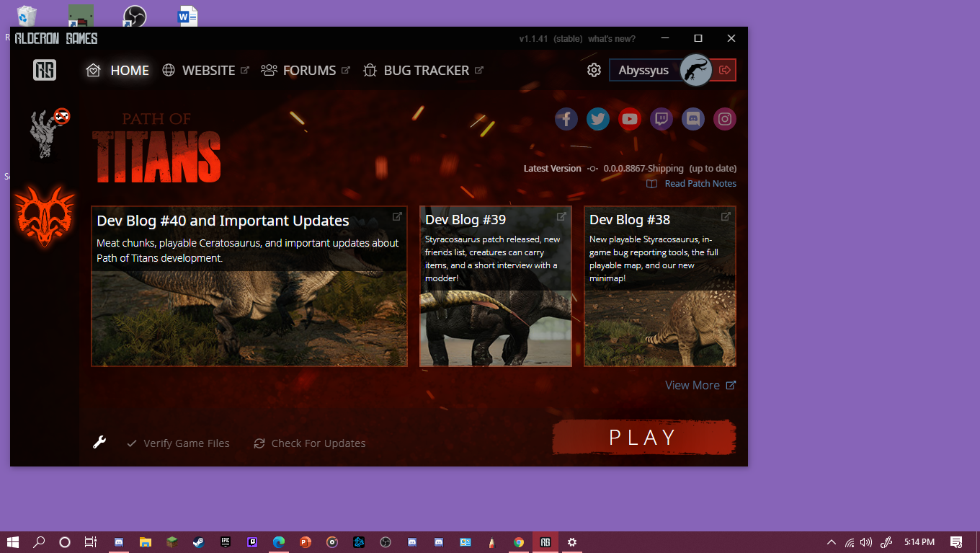The height and width of the screenshot is (553, 980).
Task: Click the PLAY button
Action: click(x=643, y=437)
